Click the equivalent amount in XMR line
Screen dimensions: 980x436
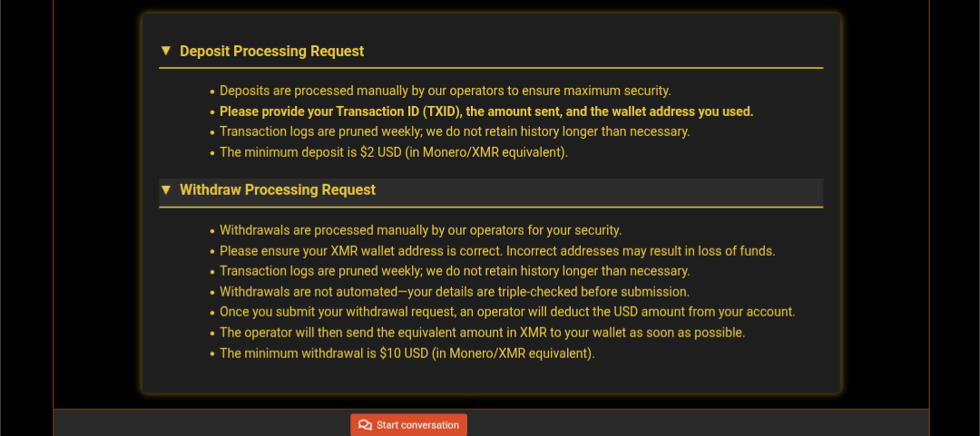tap(483, 333)
